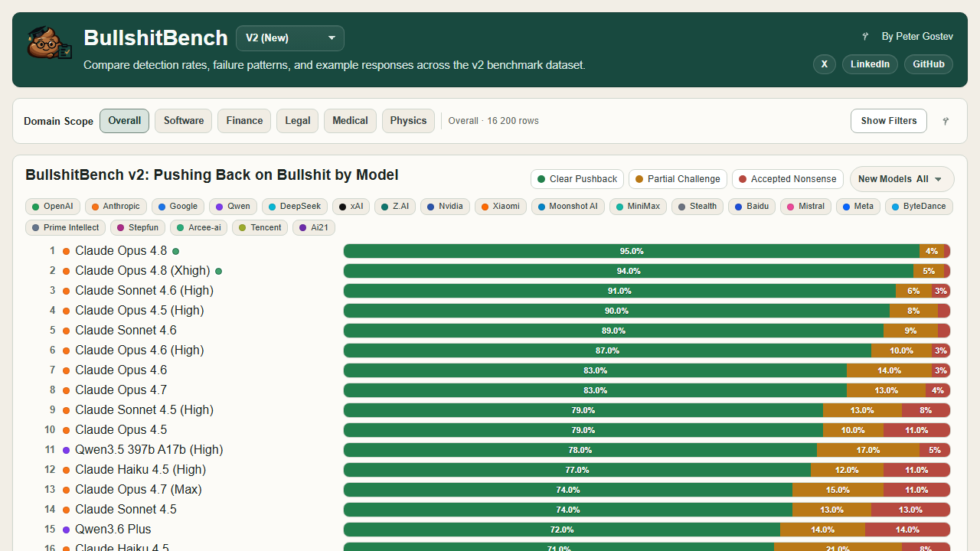
Task: Toggle the MiniMax provider chip
Action: [638, 207]
